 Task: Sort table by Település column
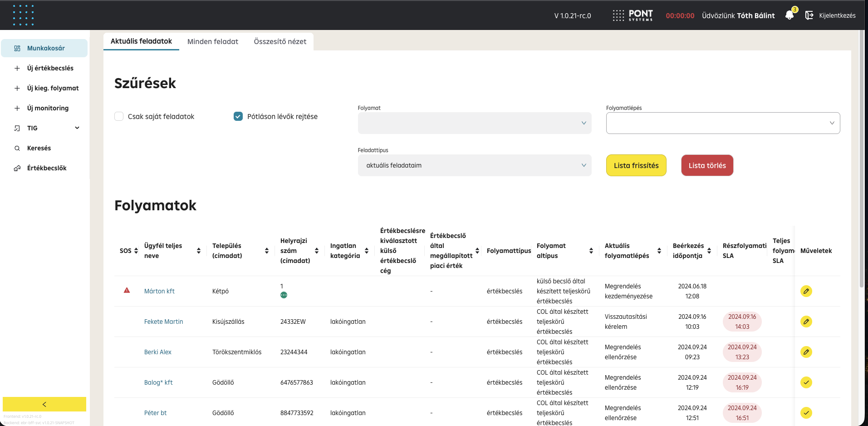click(266, 251)
